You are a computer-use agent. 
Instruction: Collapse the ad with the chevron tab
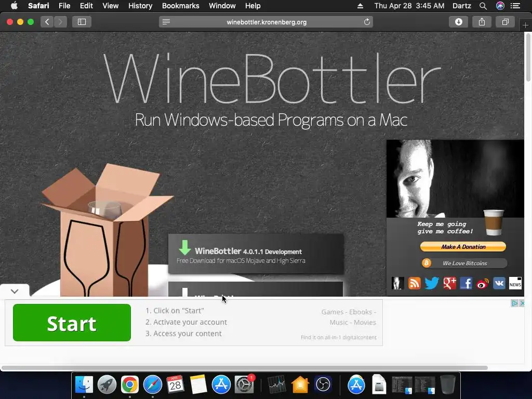click(15, 291)
